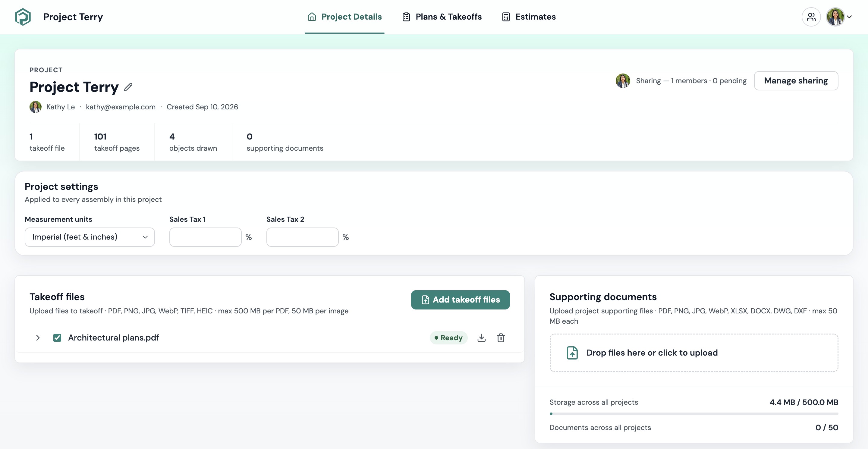Click the Takeoff files heading
The height and width of the screenshot is (449, 868).
[57, 297]
